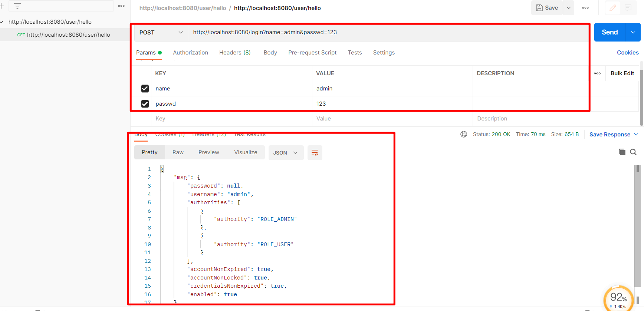Open the Tests tab

click(355, 53)
